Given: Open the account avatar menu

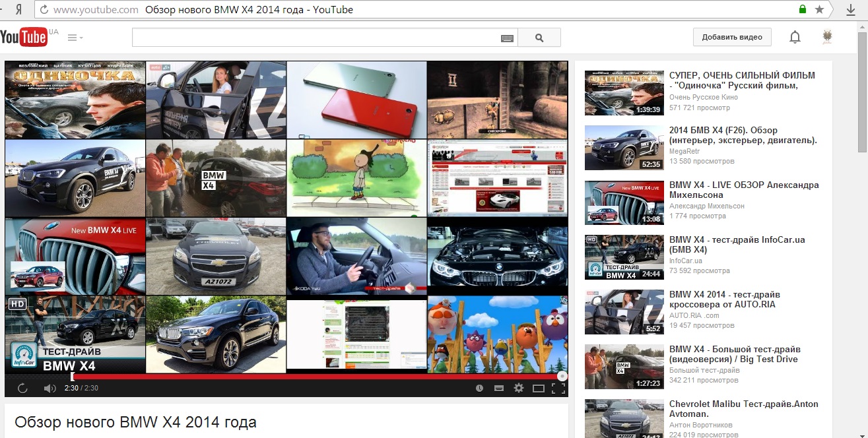Looking at the screenshot, I should [x=827, y=37].
